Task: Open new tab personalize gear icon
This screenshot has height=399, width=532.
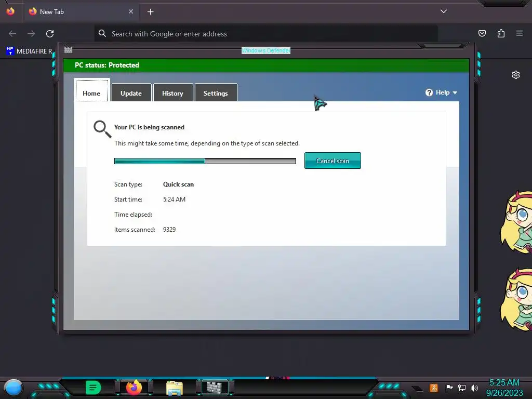Action: pos(516,75)
